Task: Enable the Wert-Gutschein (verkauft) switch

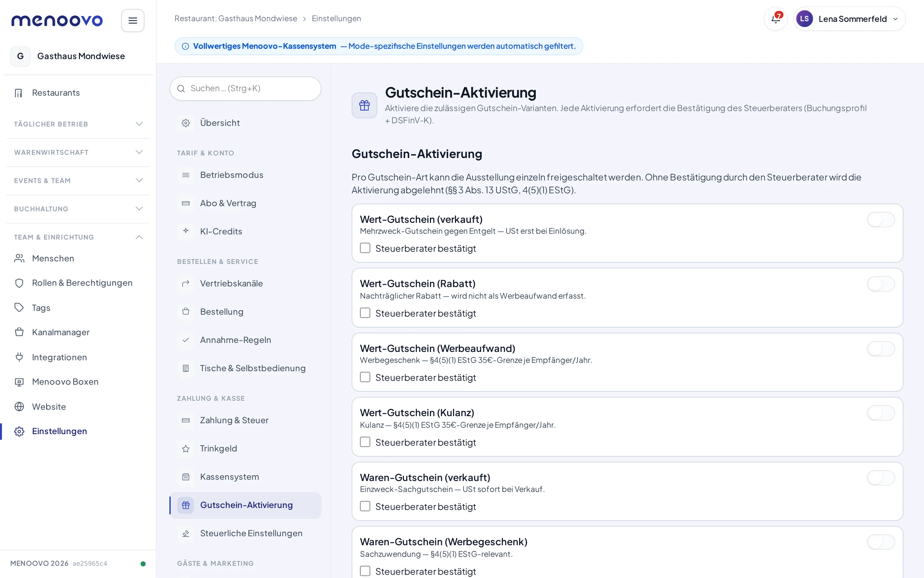Action: coord(880,220)
